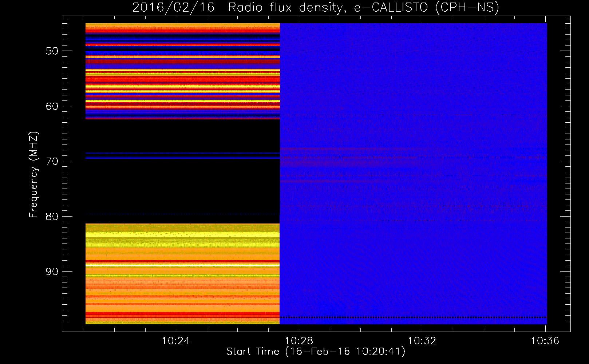Click the 10:28 time tick label

pyautogui.click(x=299, y=341)
